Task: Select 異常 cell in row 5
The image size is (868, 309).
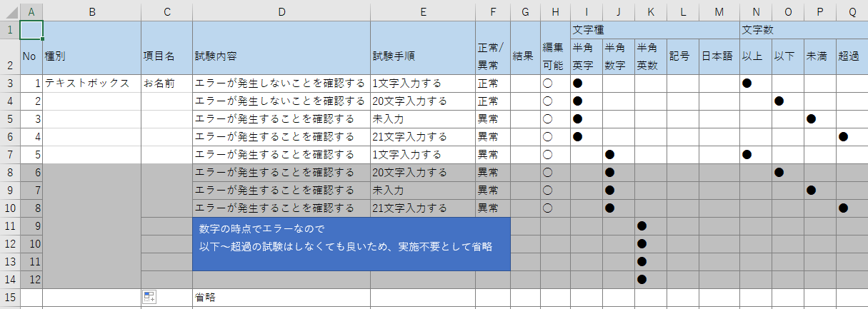Action: pos(493,118)
